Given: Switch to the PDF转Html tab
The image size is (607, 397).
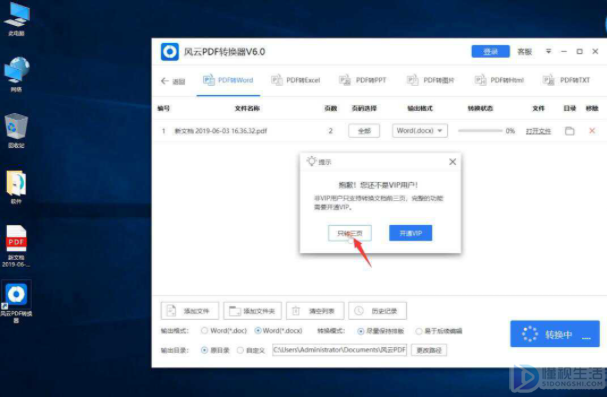Looking at the screenshot, I should (499, 80).
